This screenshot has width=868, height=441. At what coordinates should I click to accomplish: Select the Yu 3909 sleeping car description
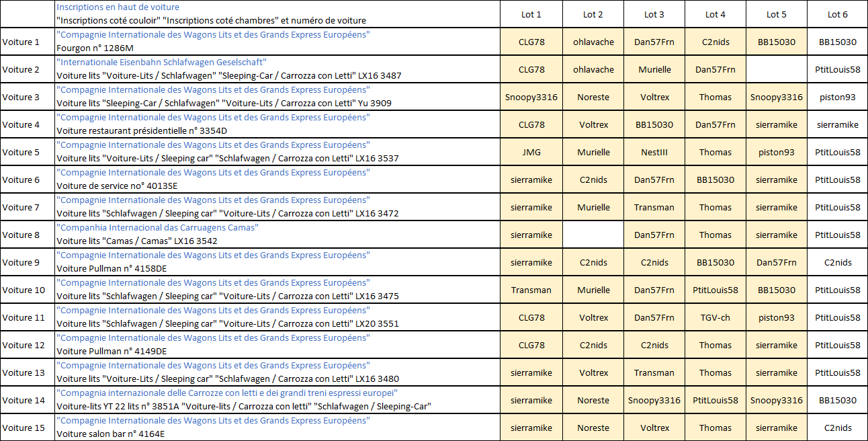click(224, 104)
